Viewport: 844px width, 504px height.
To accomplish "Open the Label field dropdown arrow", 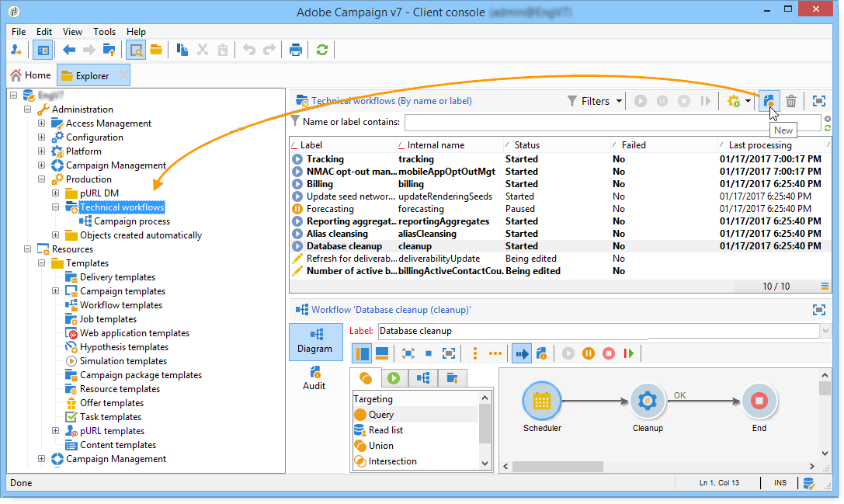I will [x=825, y=331].
